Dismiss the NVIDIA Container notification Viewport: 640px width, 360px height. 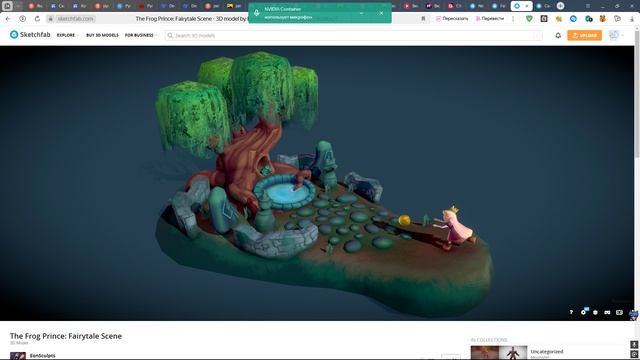point(381,13)
